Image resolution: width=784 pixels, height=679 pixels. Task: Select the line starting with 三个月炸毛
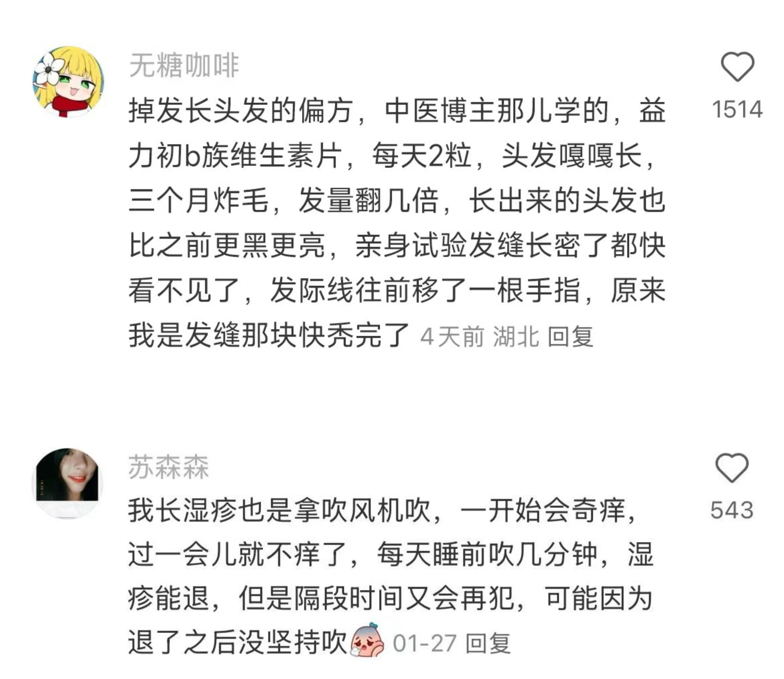click(x=397, y=200)
